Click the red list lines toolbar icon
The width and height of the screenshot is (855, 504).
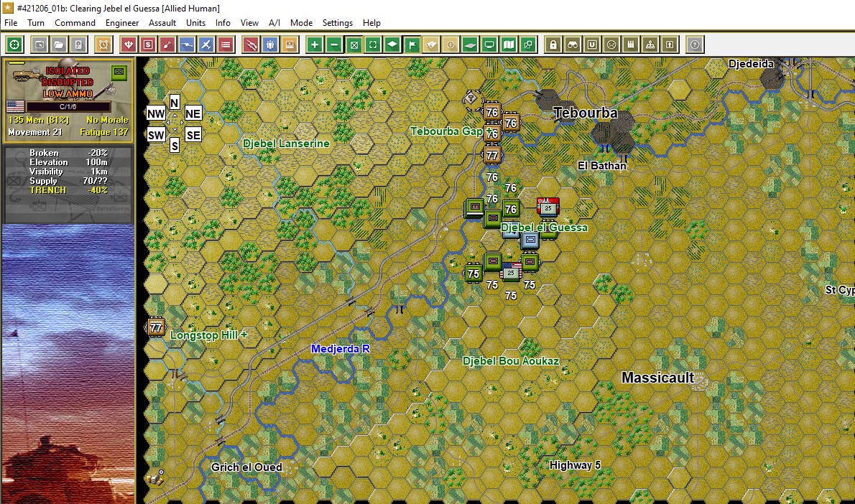226,45
